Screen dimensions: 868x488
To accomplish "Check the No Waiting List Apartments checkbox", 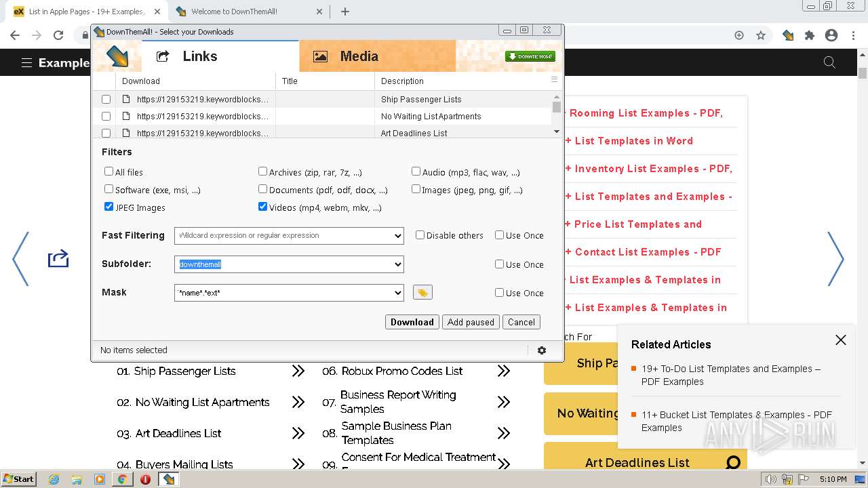I will tap(106, 116).
